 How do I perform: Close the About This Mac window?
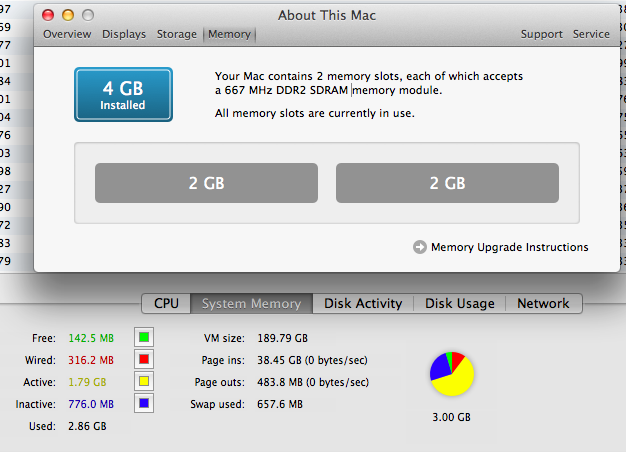point(48,15)
